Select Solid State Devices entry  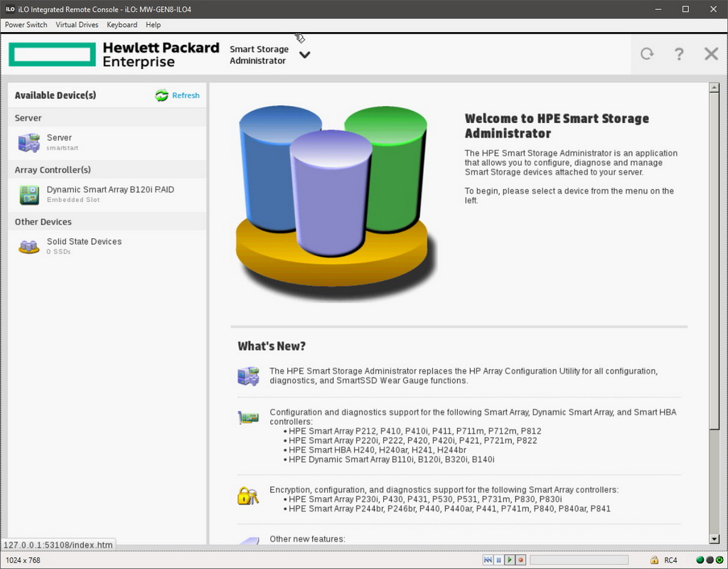[107, 246]
